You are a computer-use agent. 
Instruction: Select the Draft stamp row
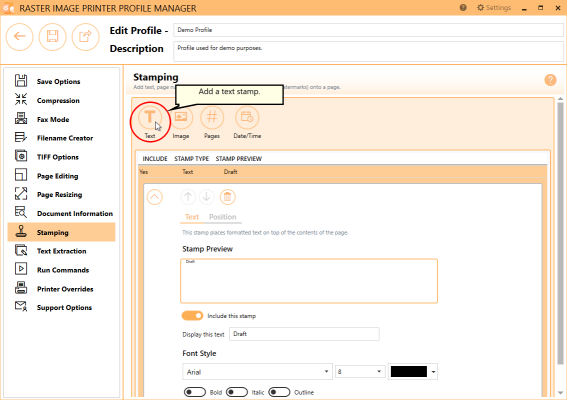[342, 172]
